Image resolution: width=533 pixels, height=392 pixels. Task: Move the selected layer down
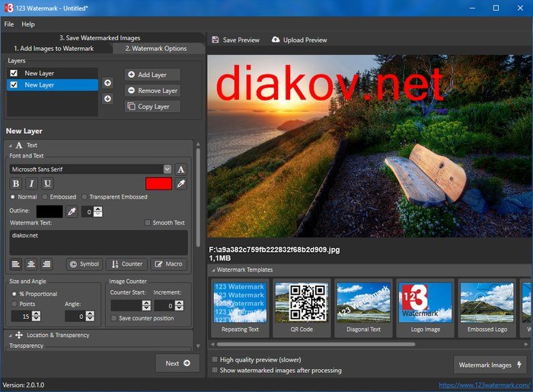[107, 98]
